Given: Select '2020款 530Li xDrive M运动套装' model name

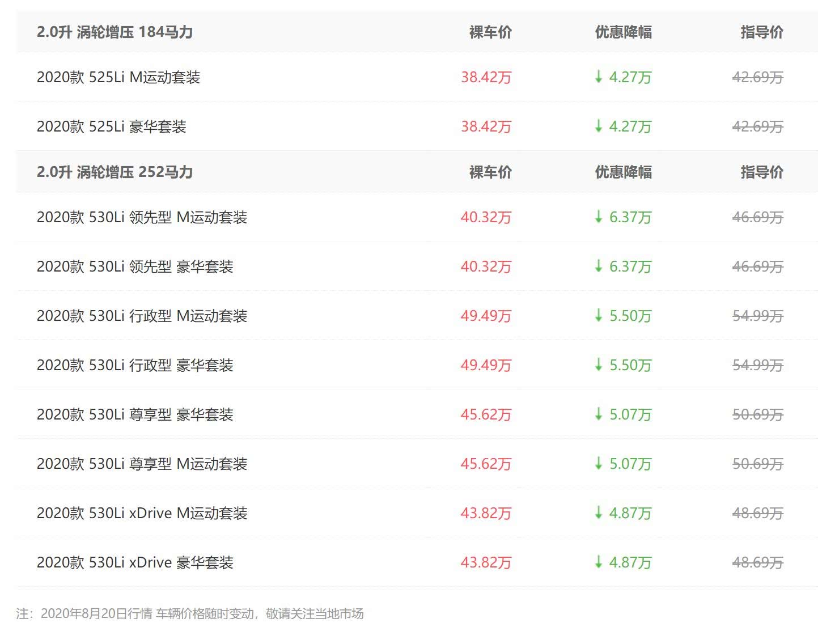Looking at the screenshot, I should 142,513.
